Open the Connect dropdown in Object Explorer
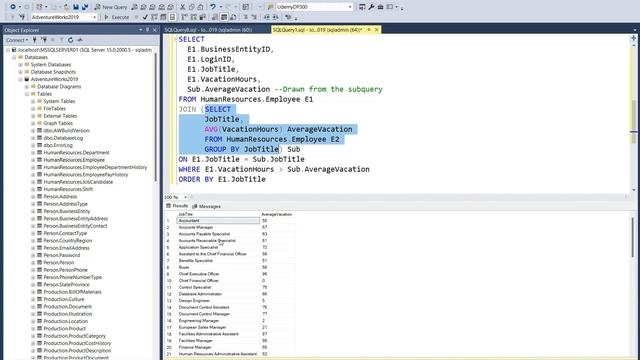This screenshot has width=640, height=360. tap(17, 40)
